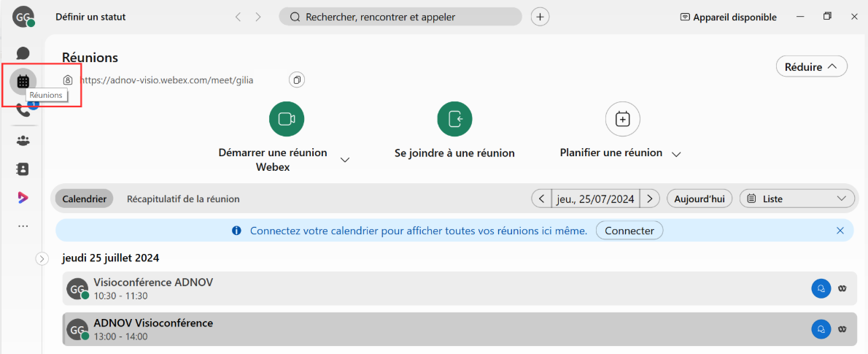Go to the previous day in the calendar
868x354 pixels.
541,199
